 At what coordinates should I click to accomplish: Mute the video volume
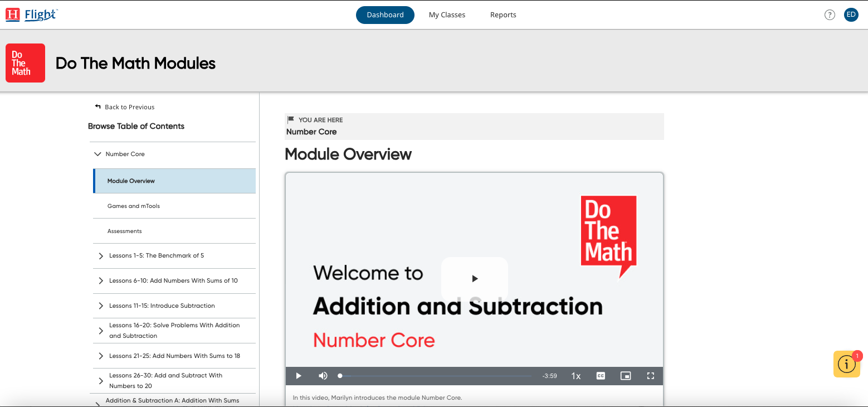coord(323,376)
